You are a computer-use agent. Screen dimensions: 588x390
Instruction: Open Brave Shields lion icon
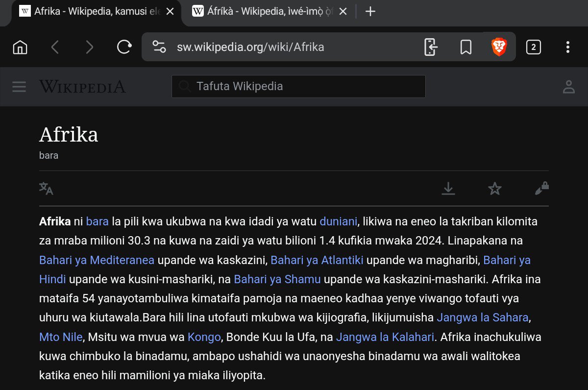(499, 47)
